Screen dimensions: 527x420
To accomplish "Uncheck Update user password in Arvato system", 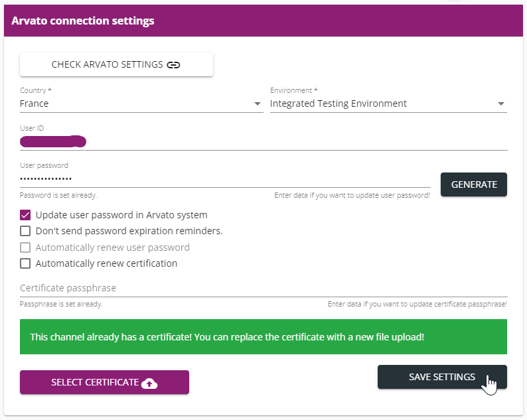I will [x=25, y=215].
